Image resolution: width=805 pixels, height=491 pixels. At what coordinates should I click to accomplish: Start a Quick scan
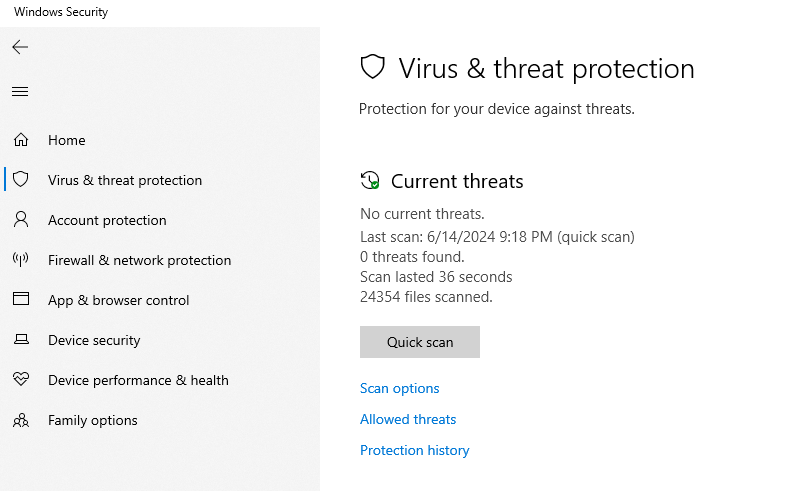pos(420,342)
